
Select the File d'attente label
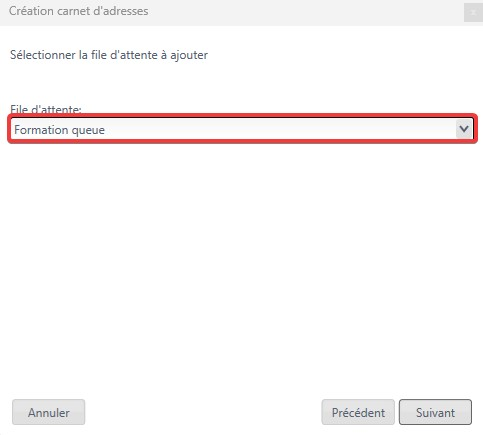click(46, 109)
